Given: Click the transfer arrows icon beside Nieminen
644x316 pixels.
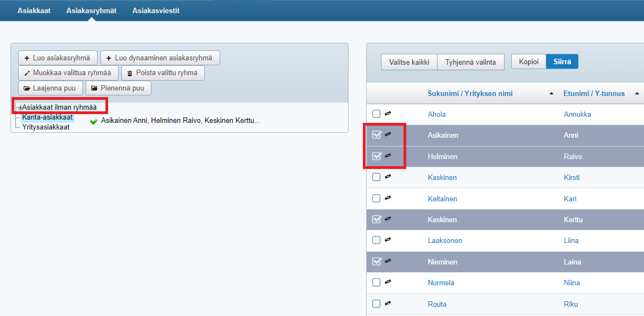Looking at the screenshot, I should pos(388,261).
